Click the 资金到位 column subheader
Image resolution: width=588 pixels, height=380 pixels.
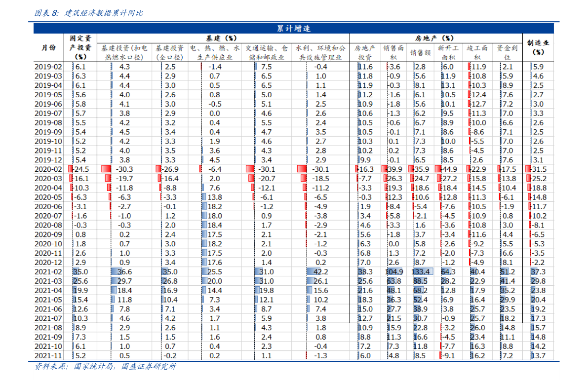[507, 52]
